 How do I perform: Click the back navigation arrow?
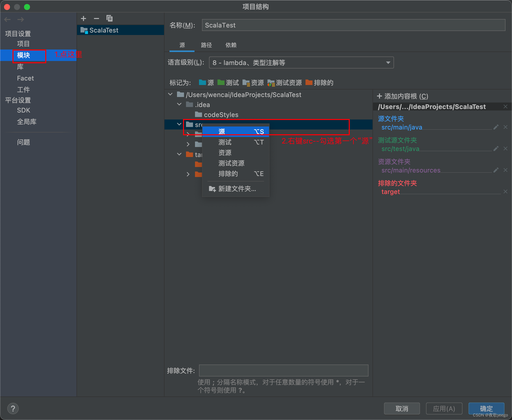[x=7, y=19]
